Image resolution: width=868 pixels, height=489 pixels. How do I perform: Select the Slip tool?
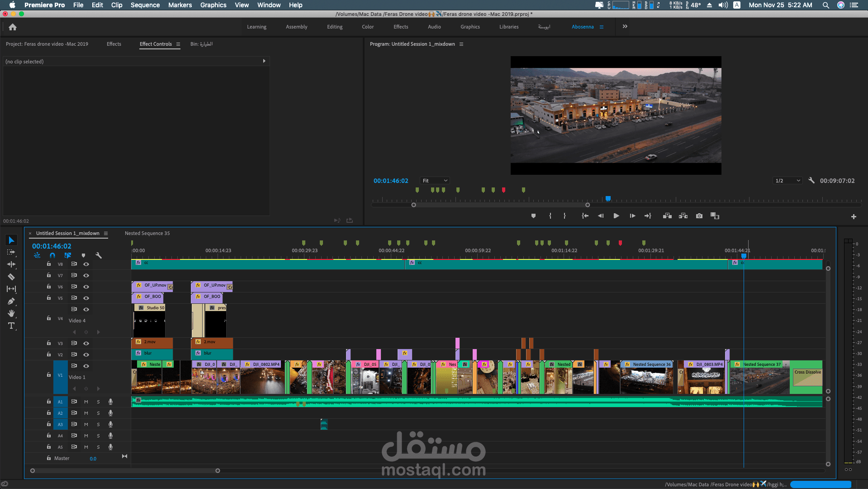[x=11, y=289]
